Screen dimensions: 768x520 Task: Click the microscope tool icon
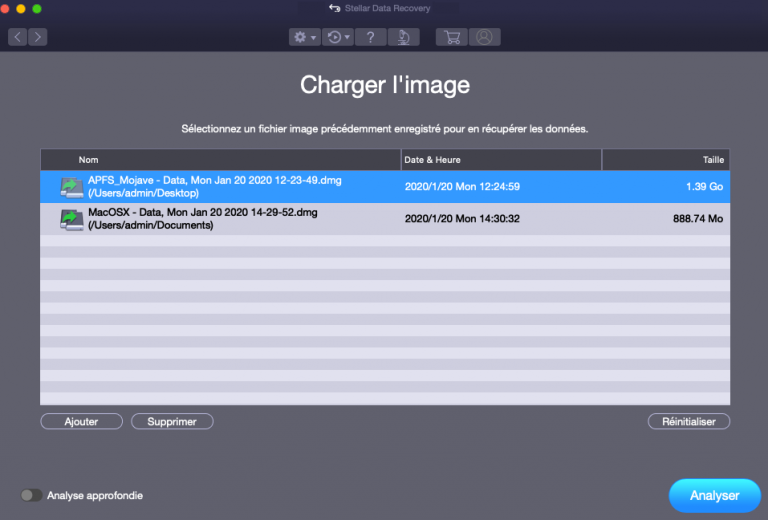(x=404, y=37)
